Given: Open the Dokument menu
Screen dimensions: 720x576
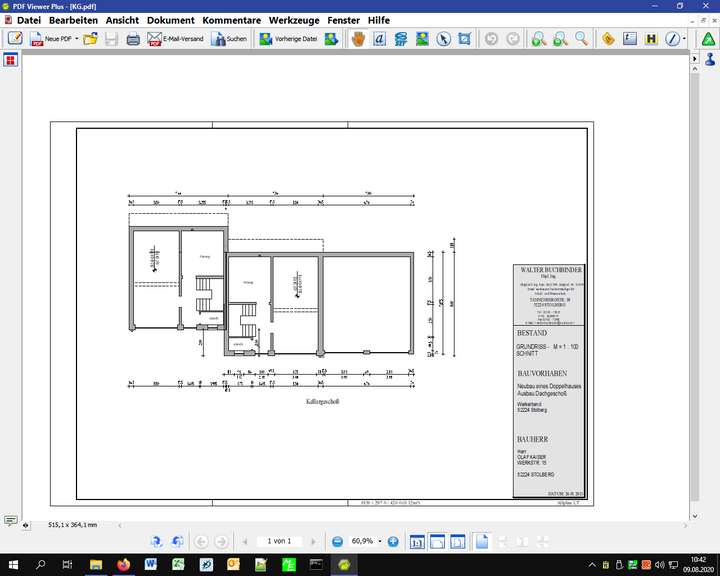Looking at the screenshot, I should (170, 20).
